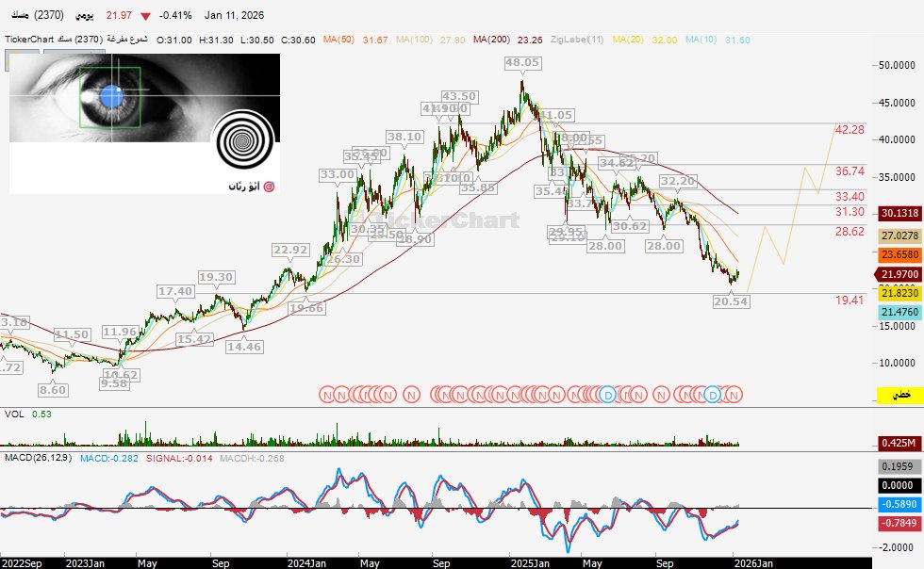924x569 pixels.
Task: Click the spiral logo in the overlay image
Action: click(x=242, y=140)
